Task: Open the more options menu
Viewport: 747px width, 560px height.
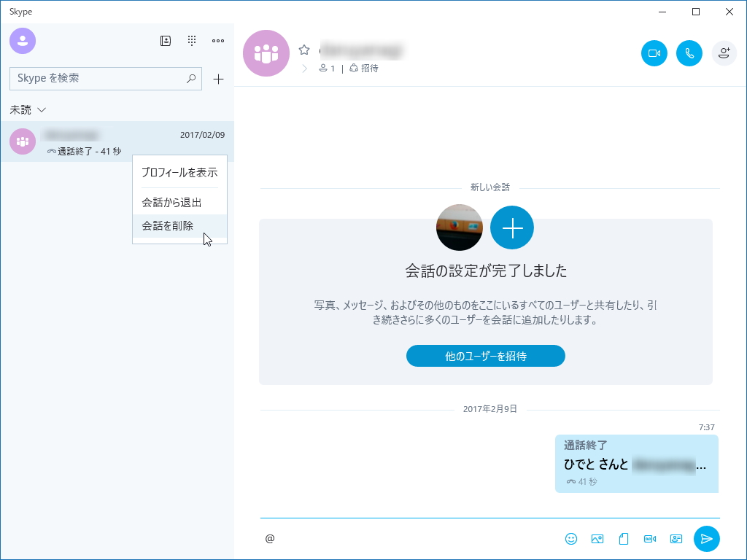Action: point(217,41)
